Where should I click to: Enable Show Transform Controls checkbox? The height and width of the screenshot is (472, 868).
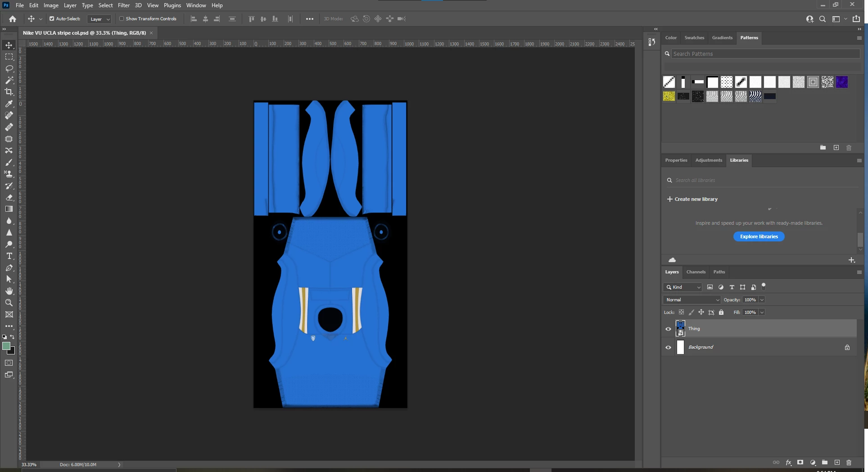click(122, 19)
